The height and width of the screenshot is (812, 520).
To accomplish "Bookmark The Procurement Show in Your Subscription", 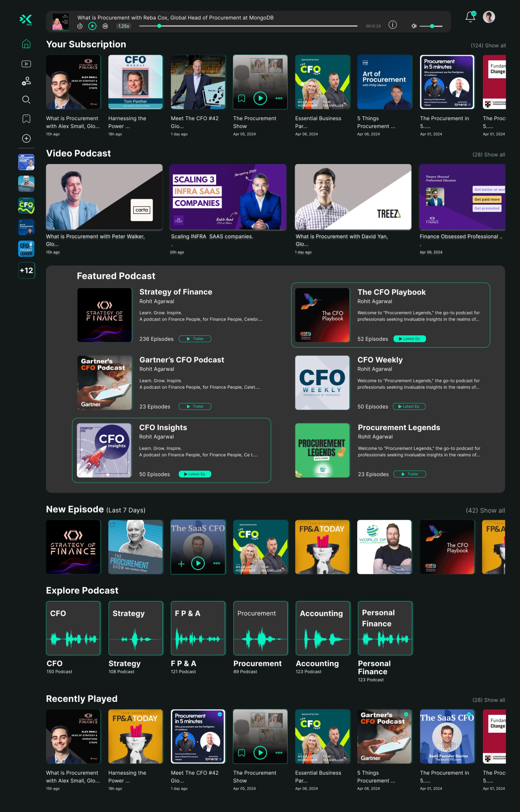I will point(241,98).
